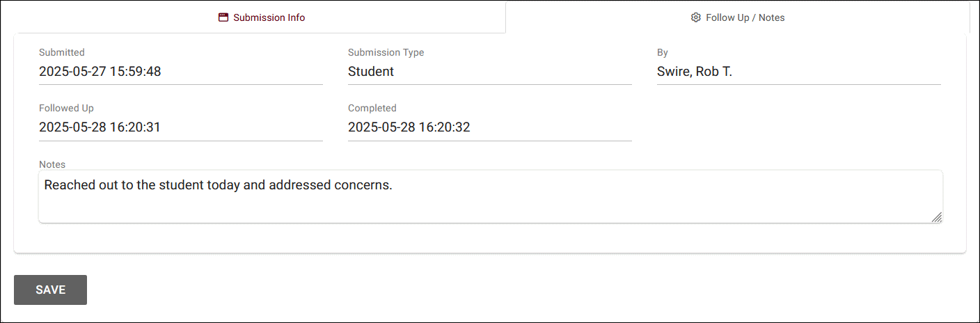The image size is (980, 323).
Task: Click the 'By' field label
Action: coord(663,52)
